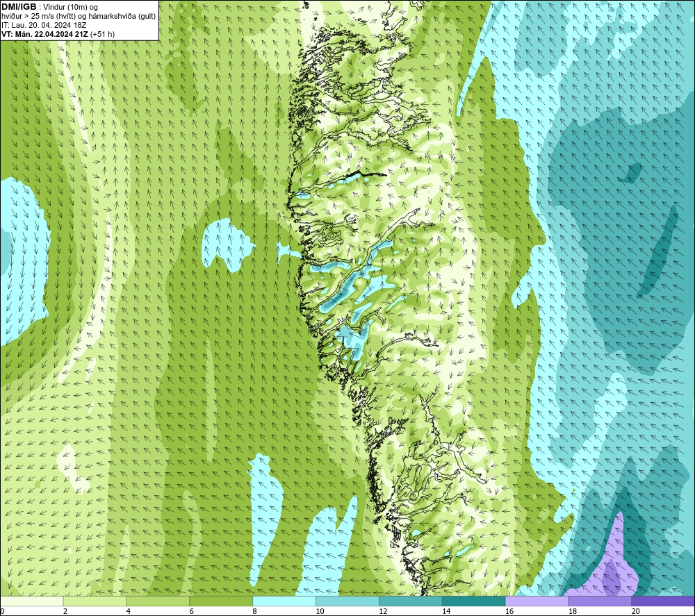The width and height of the screenshot is (695, 616).
Task: Select the 14–16 m/s dark teal legend swatch
Action: pyautogui.click(x=474, y=601)
